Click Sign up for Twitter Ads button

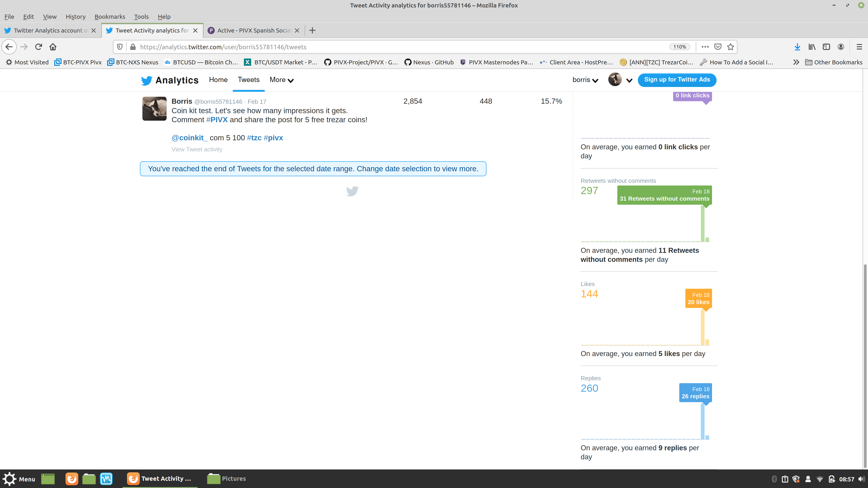677,80
